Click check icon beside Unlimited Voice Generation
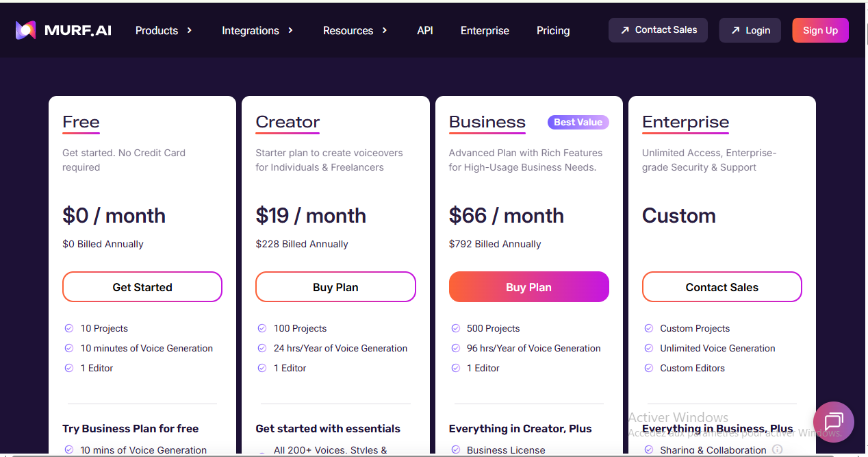This screenshot has width=868, height=457. click(649, 348)
